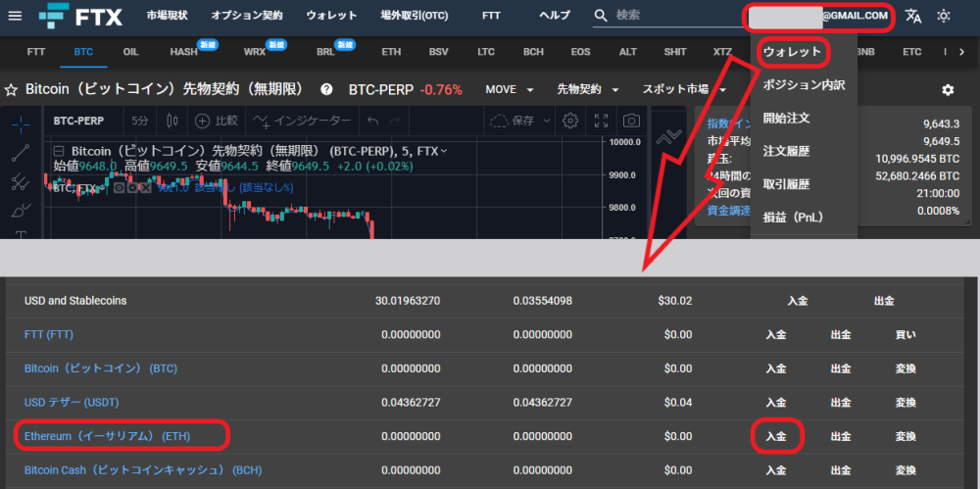Open the candlestick chart style icon
Screen dimensions: 980x489
tap(172, 121)
